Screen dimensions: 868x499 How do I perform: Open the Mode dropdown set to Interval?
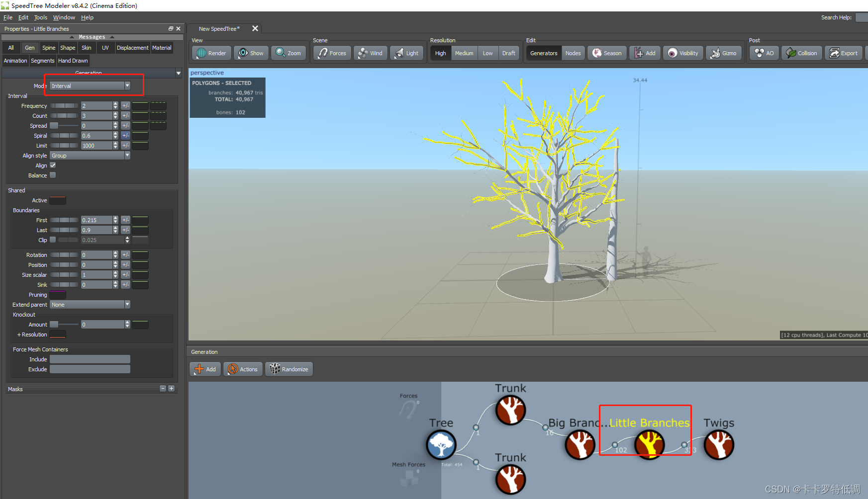[x=90, y=85]
